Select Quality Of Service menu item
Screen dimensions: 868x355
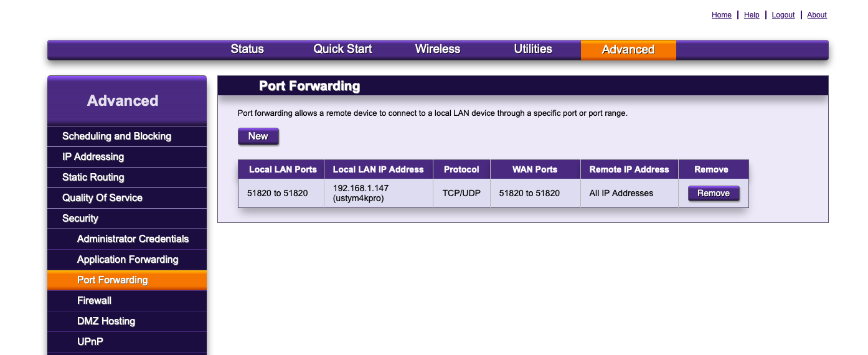point(102,198)
